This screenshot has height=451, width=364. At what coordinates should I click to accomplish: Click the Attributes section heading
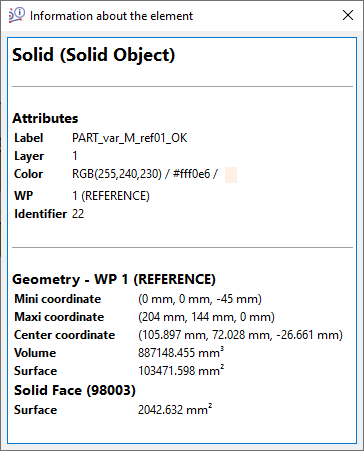(45, 118)
